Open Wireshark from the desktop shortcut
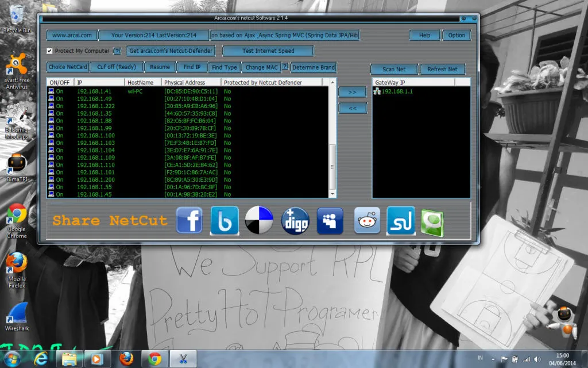This screenshot has width=588, height=368. click(17, 317)
